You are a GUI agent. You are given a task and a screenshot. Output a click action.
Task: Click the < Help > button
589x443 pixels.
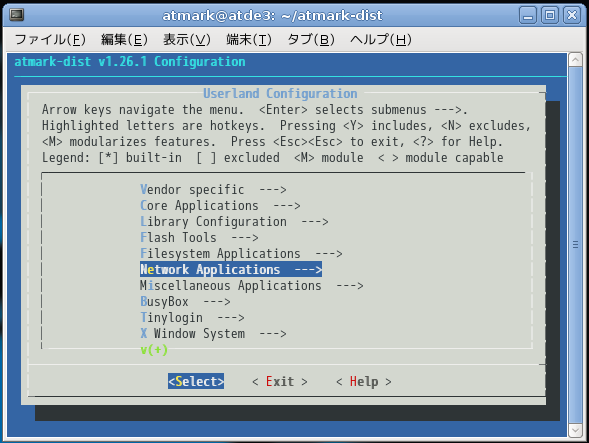[364, 381]
